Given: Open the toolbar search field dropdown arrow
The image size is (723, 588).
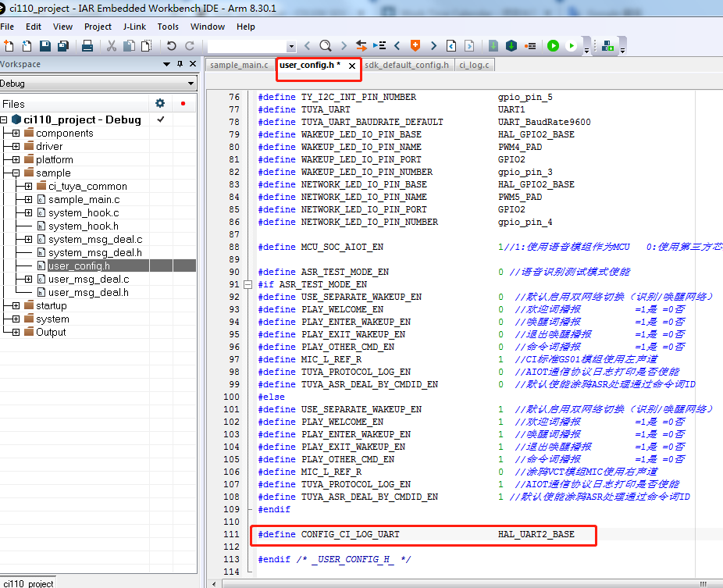Looking at the screenshot, I should (291, 46).
